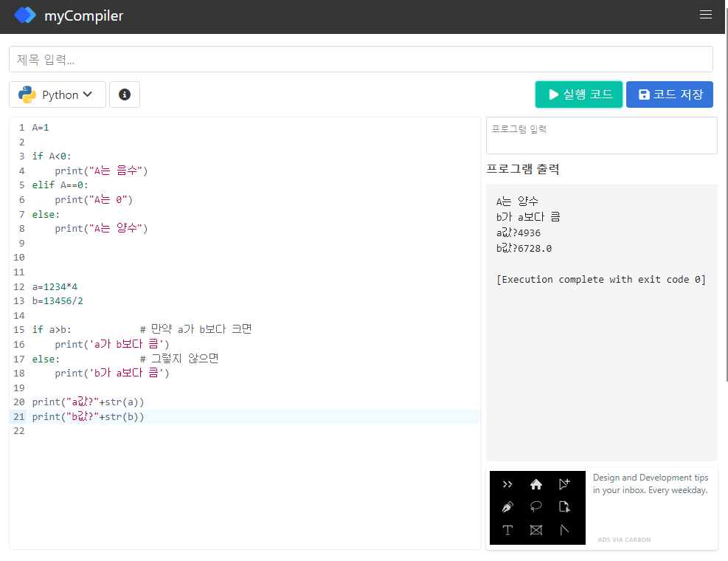The image size is (728, 561).
Task: Click the home icon in the ad image
Action: [x=535, y=484]
